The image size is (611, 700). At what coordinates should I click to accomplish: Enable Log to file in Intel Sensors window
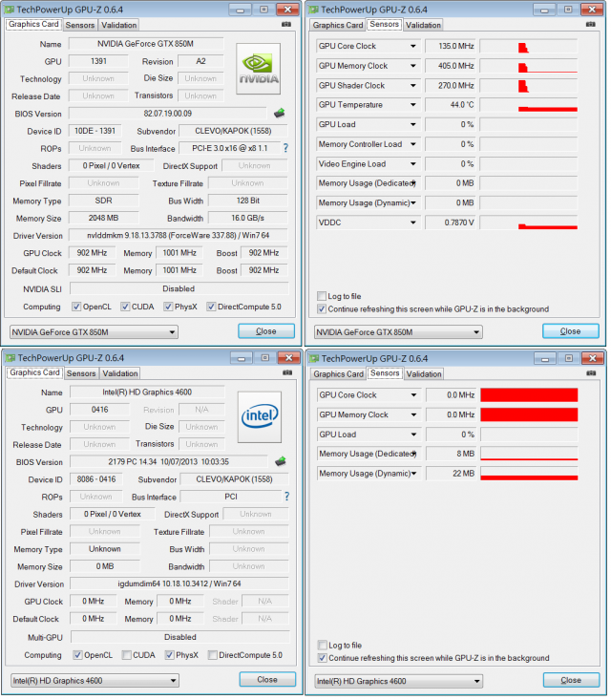pos(323,646)
